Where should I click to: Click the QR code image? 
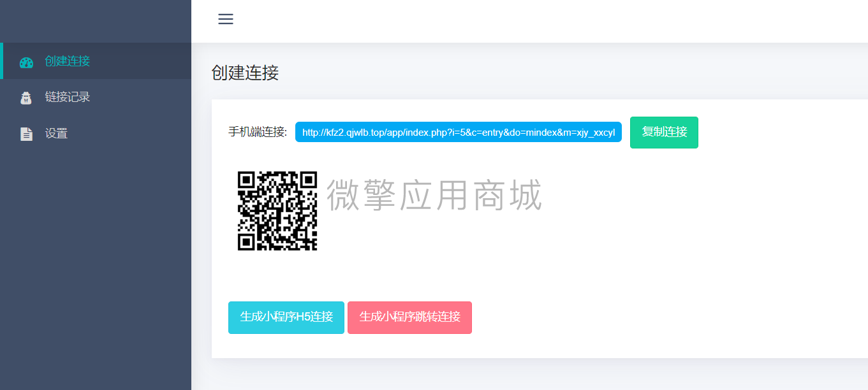coord(277,211)
